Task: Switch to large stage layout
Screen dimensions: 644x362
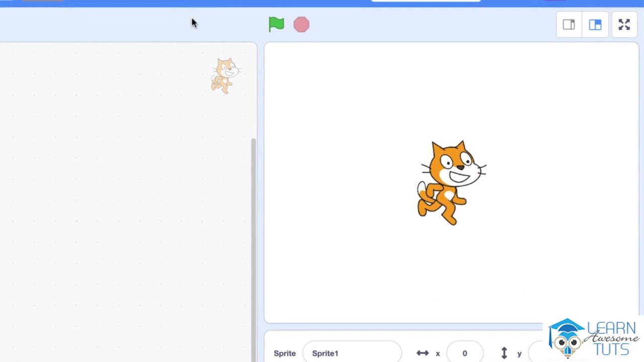Action: point(595,25)
